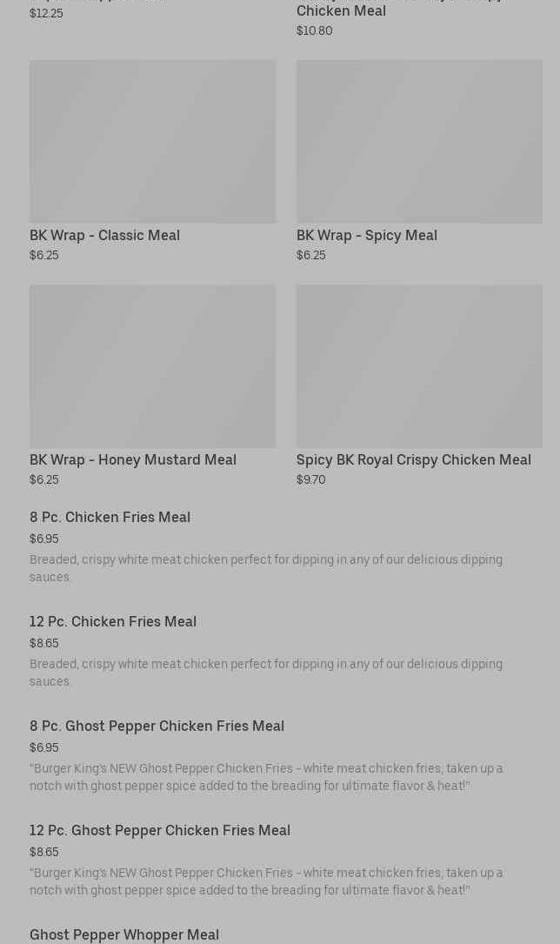Tap Spicy BK Royal Crispy Chicken Meal title
This screenshot has width=560, height=944.
(413, 459)
